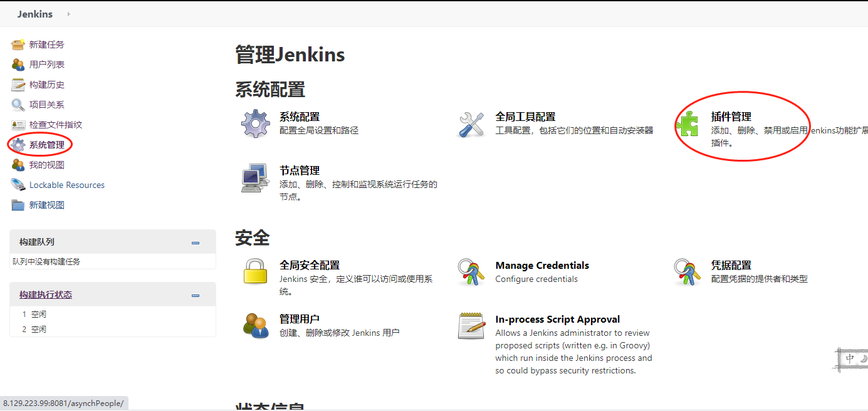This screenshot has height=411, width=868.
Task: Collapse the 构建队列 panel
Action: tap(196, 242)
